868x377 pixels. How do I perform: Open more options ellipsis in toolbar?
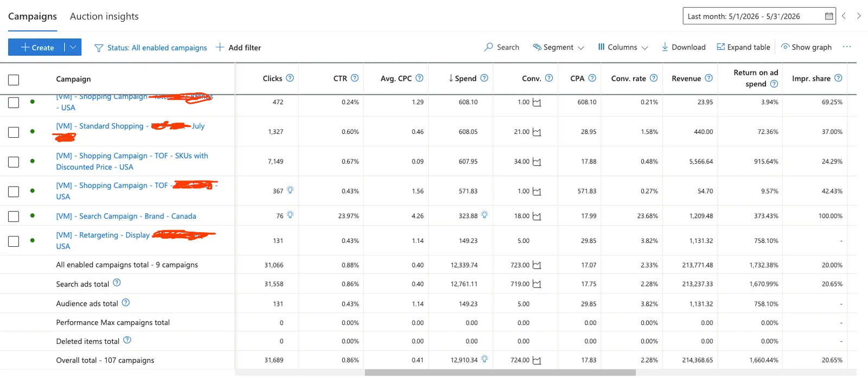click(847, 47)
